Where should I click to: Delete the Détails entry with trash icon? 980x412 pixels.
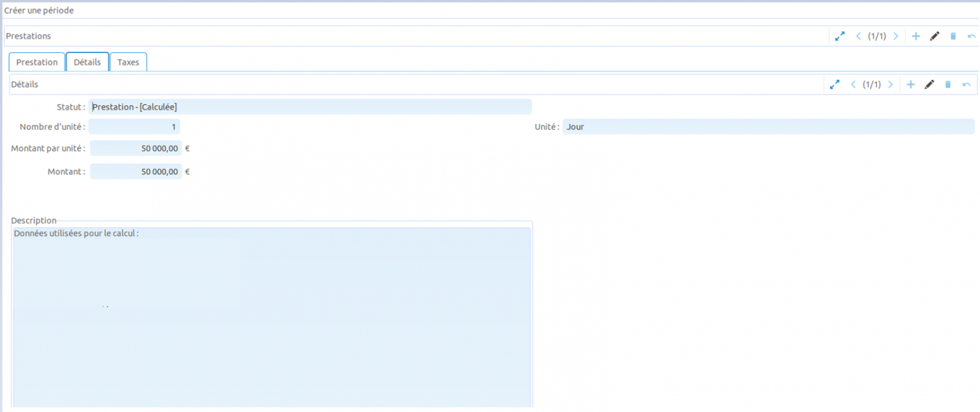948,84
